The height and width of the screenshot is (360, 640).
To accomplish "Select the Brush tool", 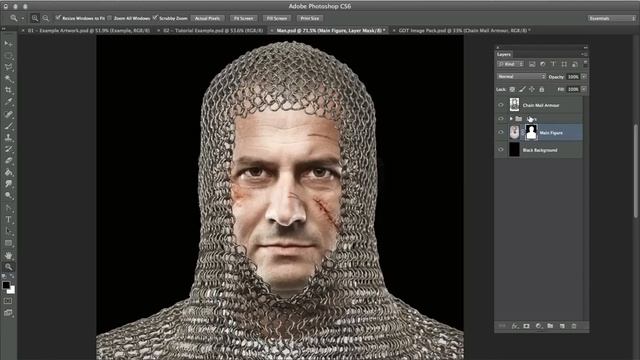I will coord(9,126).
